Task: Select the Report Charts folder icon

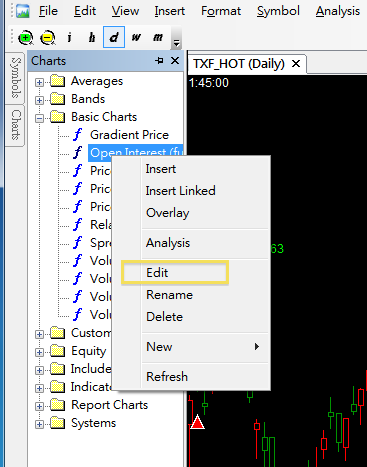Action: coord(57,405)
